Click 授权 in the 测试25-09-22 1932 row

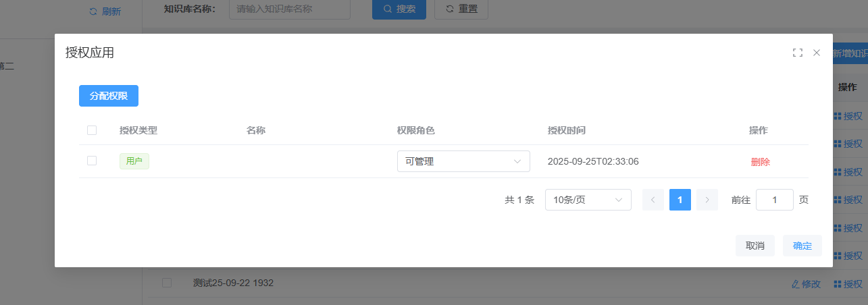(x=848, y=284)
